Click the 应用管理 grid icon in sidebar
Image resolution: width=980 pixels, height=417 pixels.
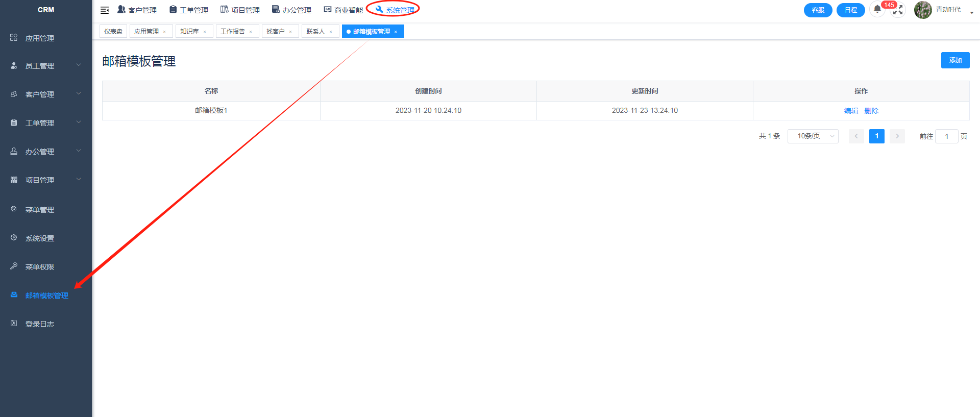pyautogui.click(x=14, y=38)
